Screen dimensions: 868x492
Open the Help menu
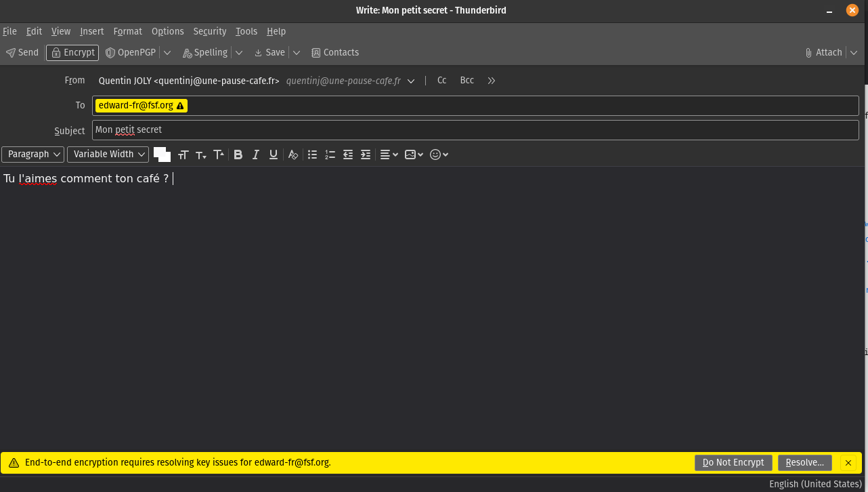pyautogui.click(x=276, y=31)
